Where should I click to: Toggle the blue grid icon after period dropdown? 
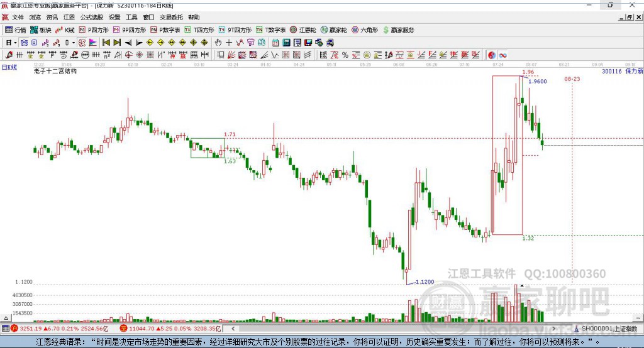[25, 43]
